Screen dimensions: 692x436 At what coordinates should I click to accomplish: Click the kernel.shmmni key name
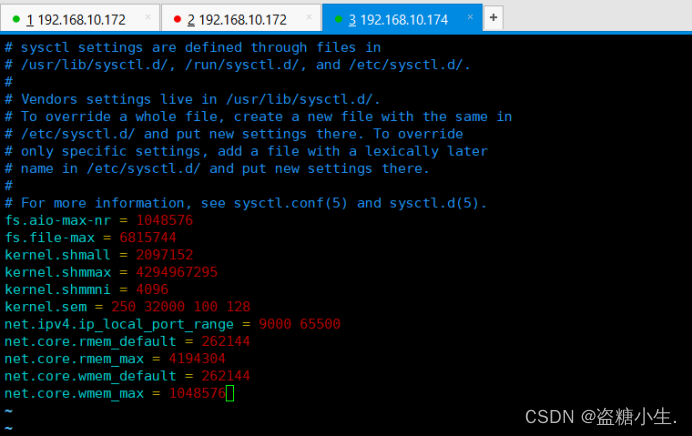[57, 289]
